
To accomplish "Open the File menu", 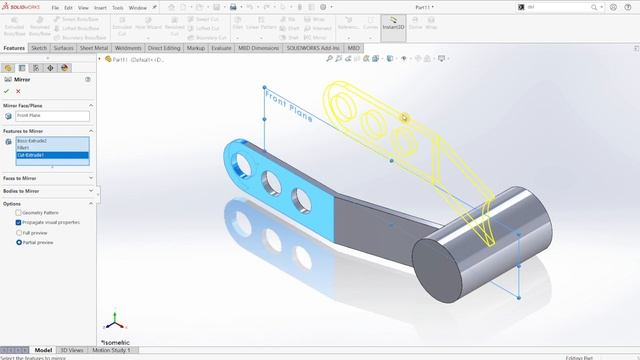I will coord(55,8).
